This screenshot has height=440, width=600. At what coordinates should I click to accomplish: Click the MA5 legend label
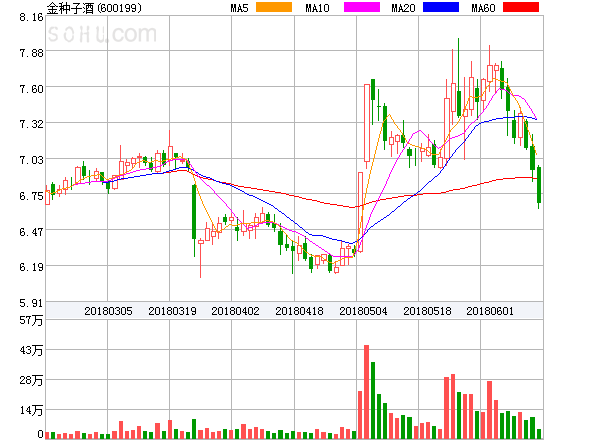tap(240, 8)
